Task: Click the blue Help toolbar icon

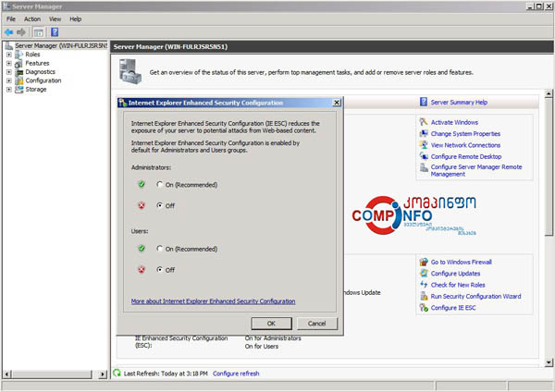Action: 55,32
